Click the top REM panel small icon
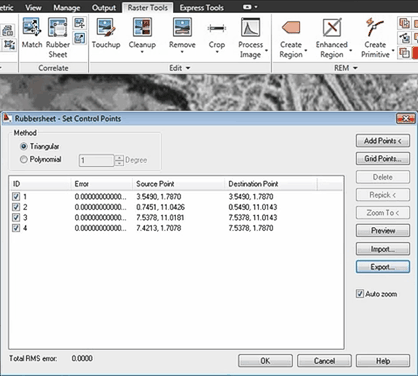The height and width of the screenshot is (376, 418). [x=404, y=23]
